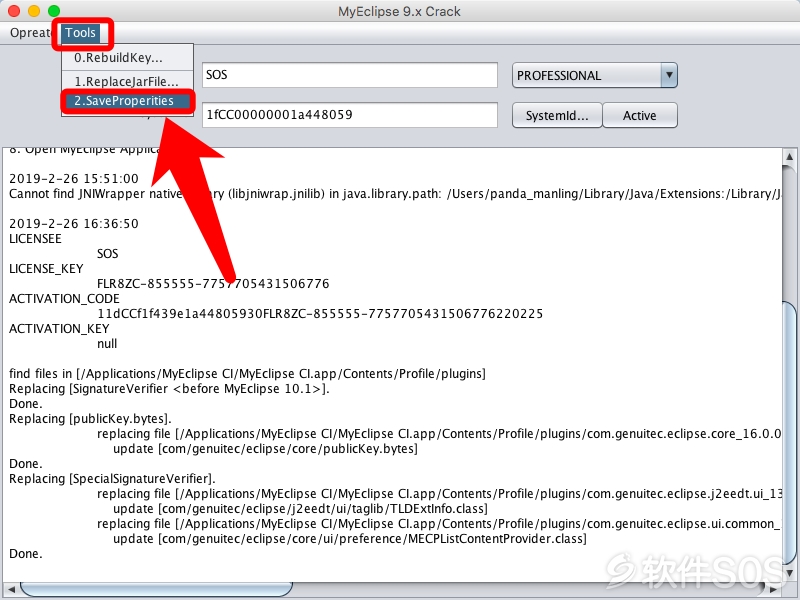Click 'Replacing [SpecialSignatureVerifier].' log line

112,479
